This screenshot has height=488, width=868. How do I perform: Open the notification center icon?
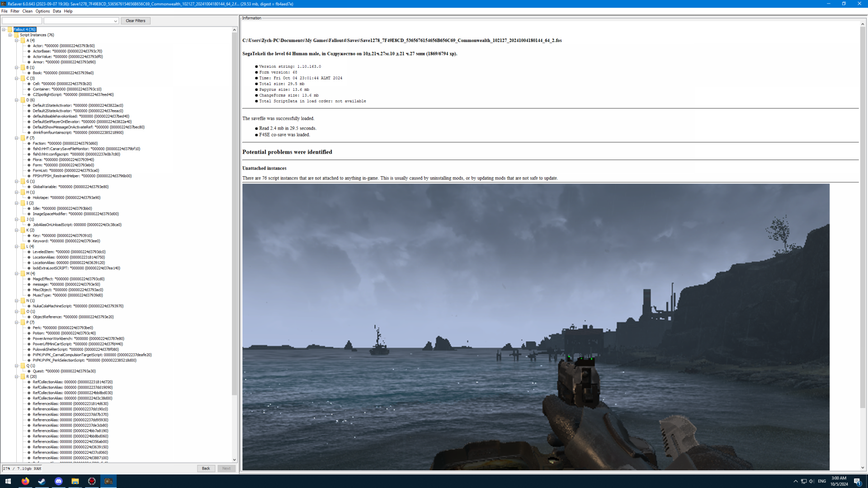(x=857, y=481)
